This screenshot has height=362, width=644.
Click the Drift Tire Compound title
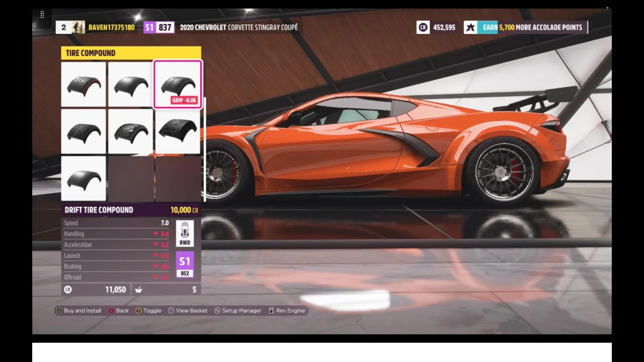[99, 210]
